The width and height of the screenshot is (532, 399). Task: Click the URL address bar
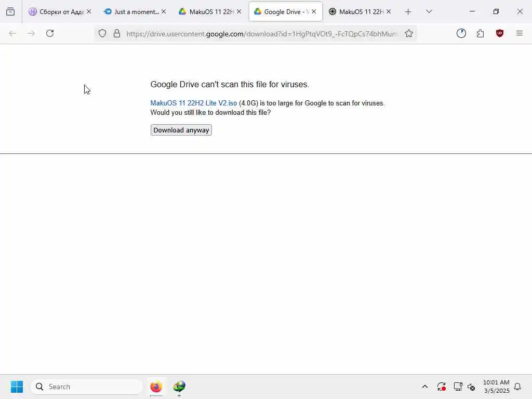(261, 34)
